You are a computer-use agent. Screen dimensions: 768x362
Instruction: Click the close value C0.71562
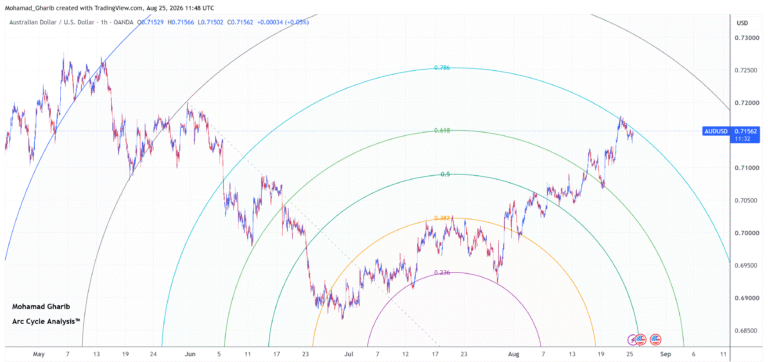pos(240,23)
